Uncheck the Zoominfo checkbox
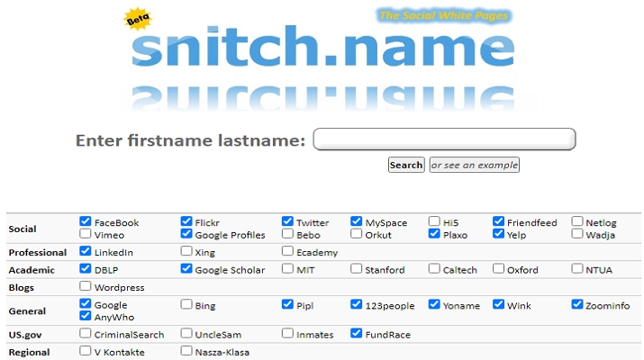The image size is (644, 360). pos(577,304)
